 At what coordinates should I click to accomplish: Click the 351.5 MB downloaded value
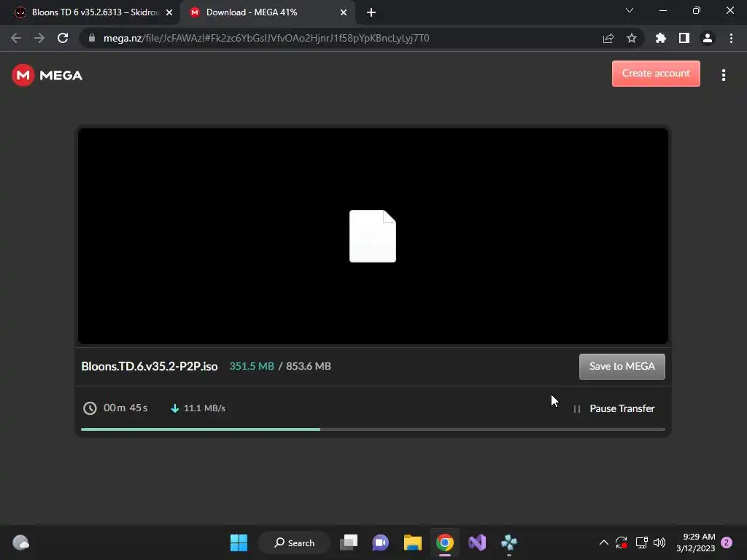pos(252,366)
